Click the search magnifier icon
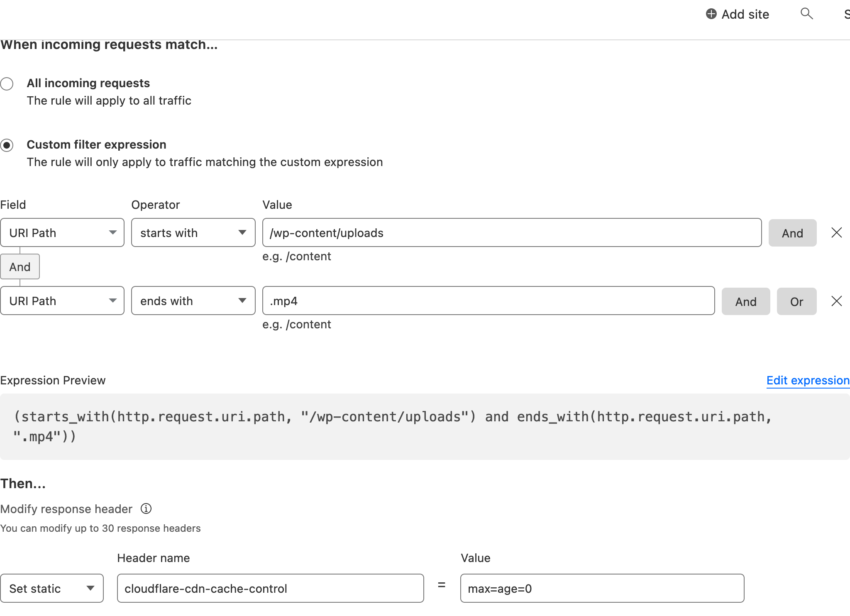 pos(806,14)
